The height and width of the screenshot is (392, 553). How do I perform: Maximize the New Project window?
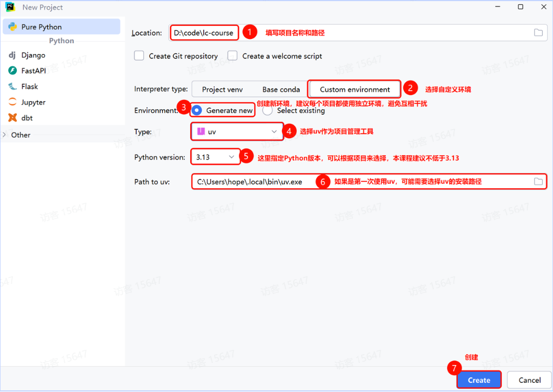tap(521, 6)
